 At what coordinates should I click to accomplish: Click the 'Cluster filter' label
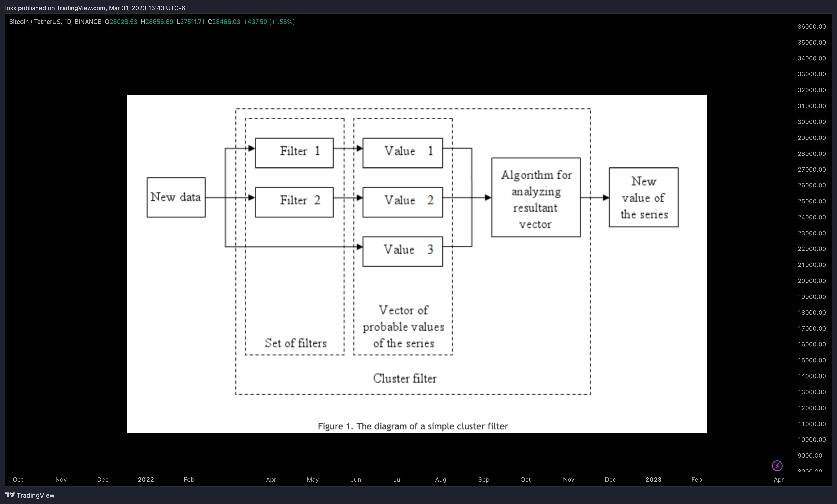pyautogui.click(x=405, y=378)
